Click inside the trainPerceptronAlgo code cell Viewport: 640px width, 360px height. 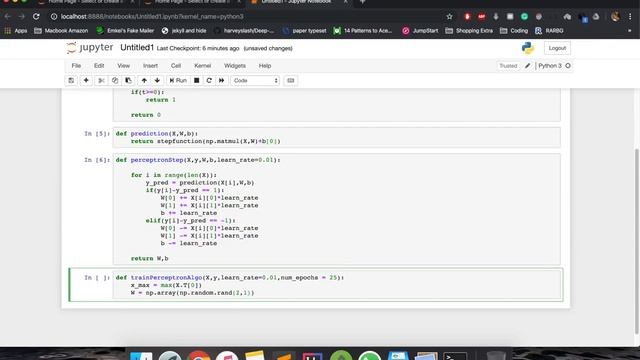337,285
